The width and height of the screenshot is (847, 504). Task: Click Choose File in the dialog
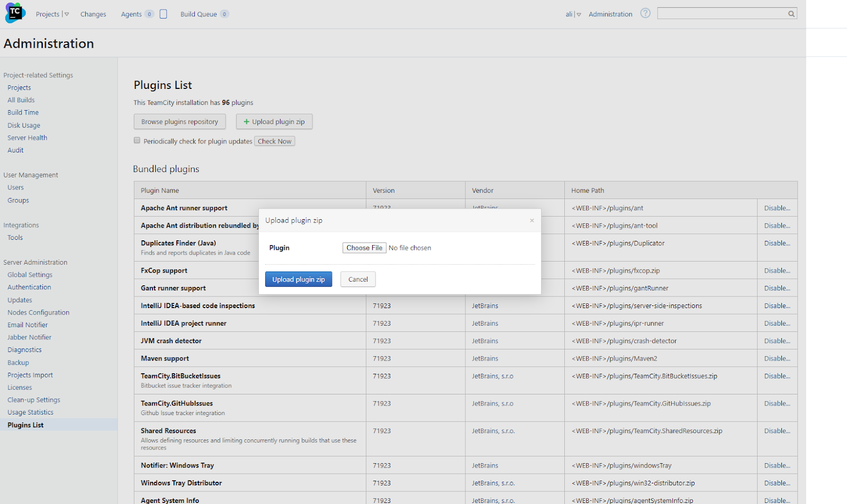[364, 247]
